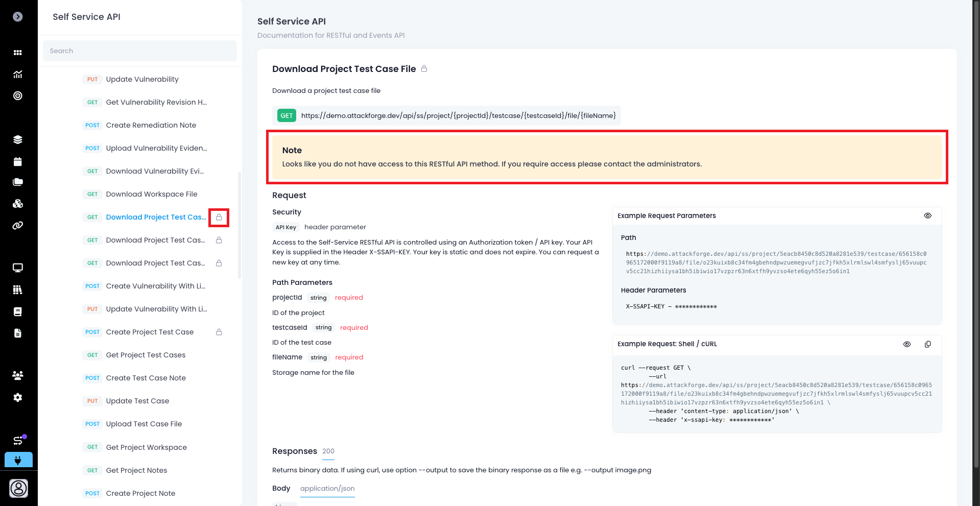Screen dimensions: 980x506
Task: Open Get Project Test Cases endpoint
Action: [x=146, y=355]
